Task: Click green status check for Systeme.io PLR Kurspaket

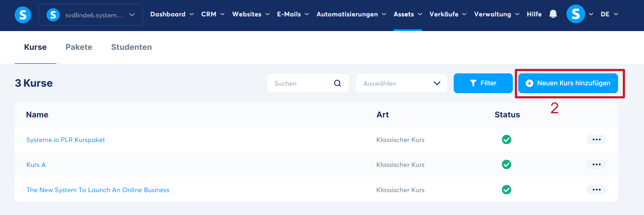Action: coord(507,140)
